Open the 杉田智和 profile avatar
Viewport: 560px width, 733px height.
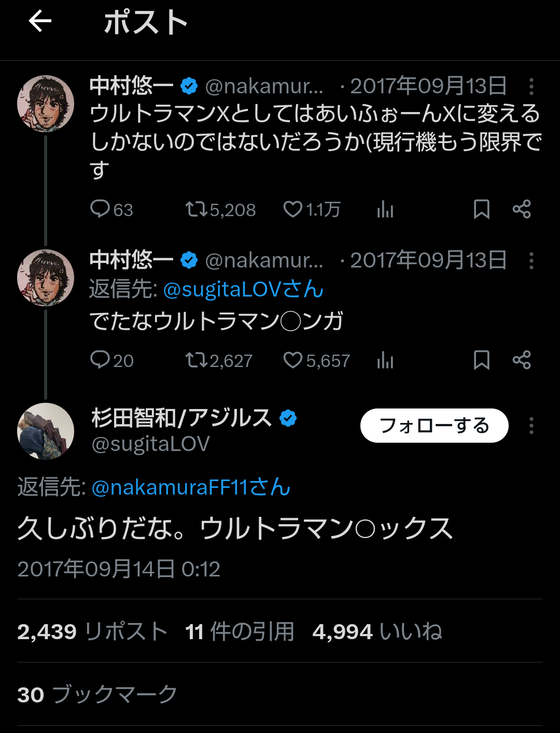46,431
